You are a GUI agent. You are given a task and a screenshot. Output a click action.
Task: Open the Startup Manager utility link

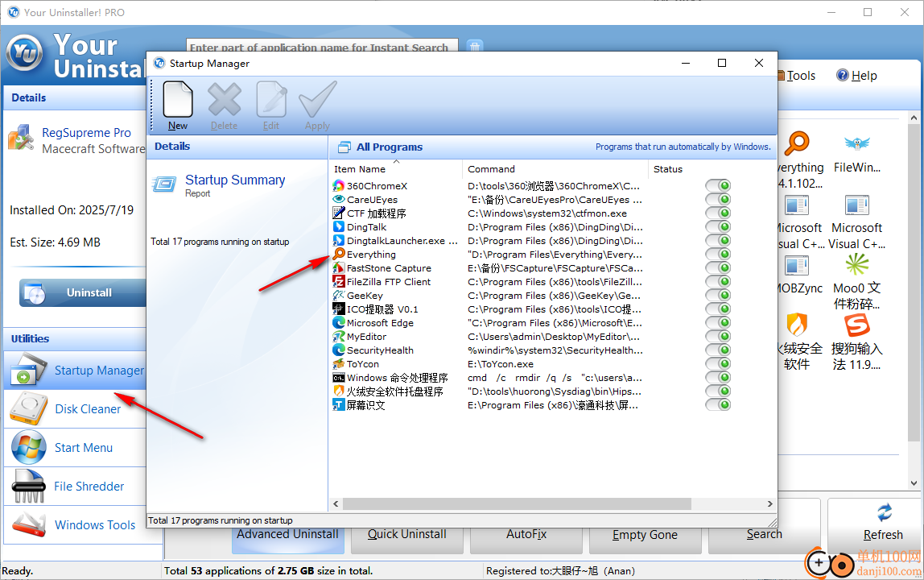99,371
